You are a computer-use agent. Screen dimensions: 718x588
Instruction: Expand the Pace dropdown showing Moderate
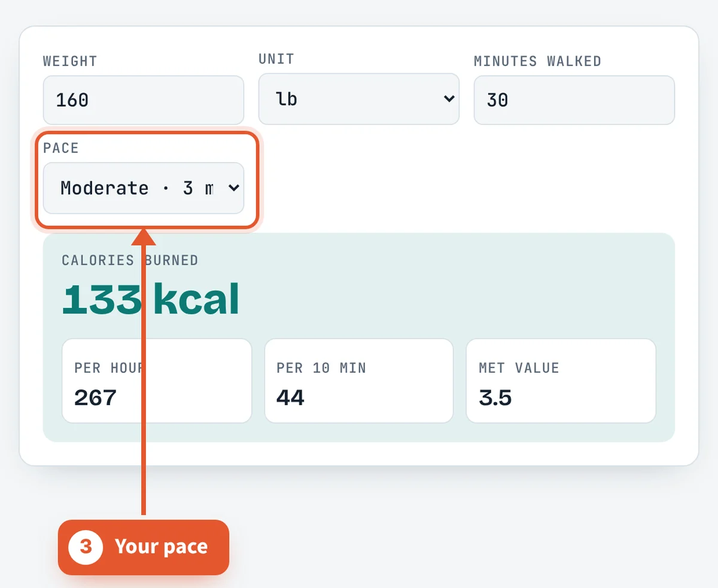pos(144,188)
